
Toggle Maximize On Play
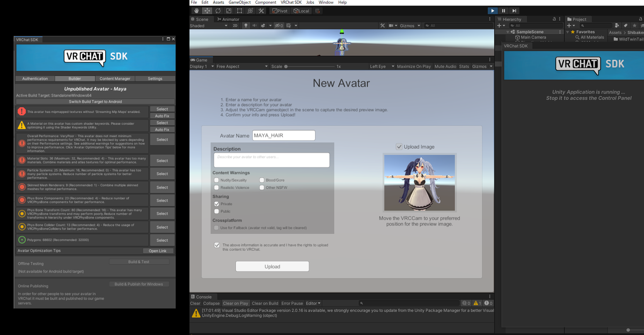click(x=414, y=67)
